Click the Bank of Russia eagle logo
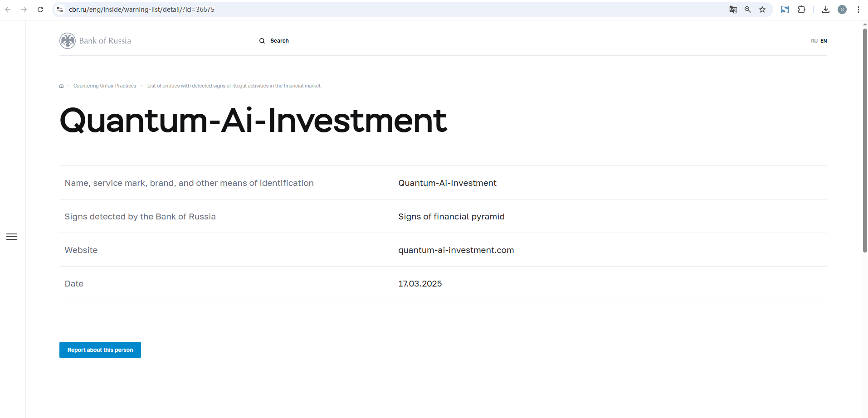The image size is (868, 418). [68, 41]
